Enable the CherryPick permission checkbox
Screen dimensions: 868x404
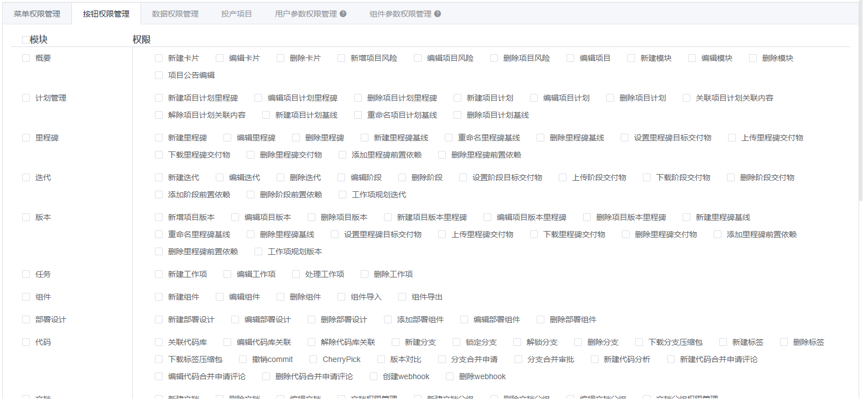[x=313, y=359]
